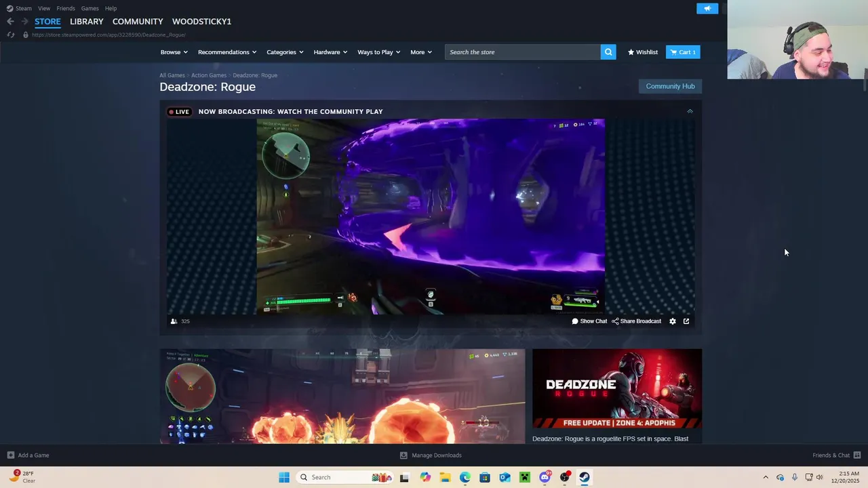This screenshot has width=868, height=488.
Task: Switch to the COMMUNITY tab
Action: [x=138, y=22]
